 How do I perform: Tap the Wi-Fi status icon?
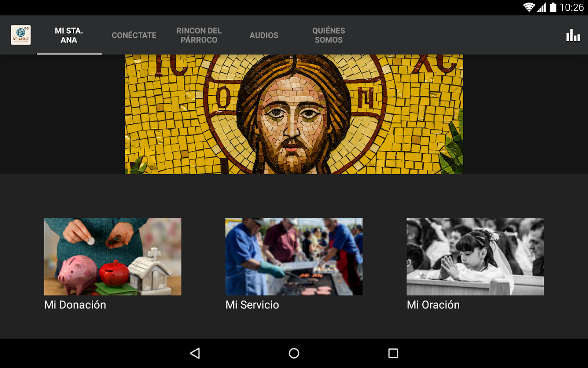[x=529, y=7]
